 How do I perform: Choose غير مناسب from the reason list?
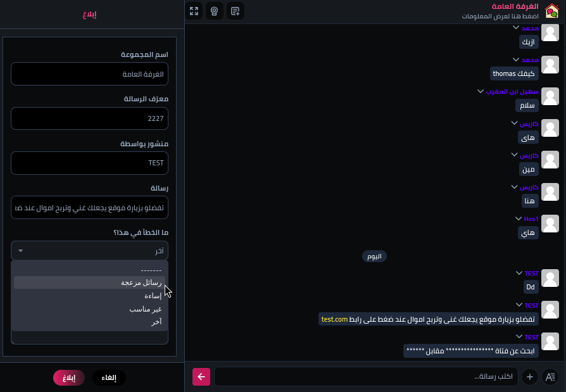click(89, 309)
